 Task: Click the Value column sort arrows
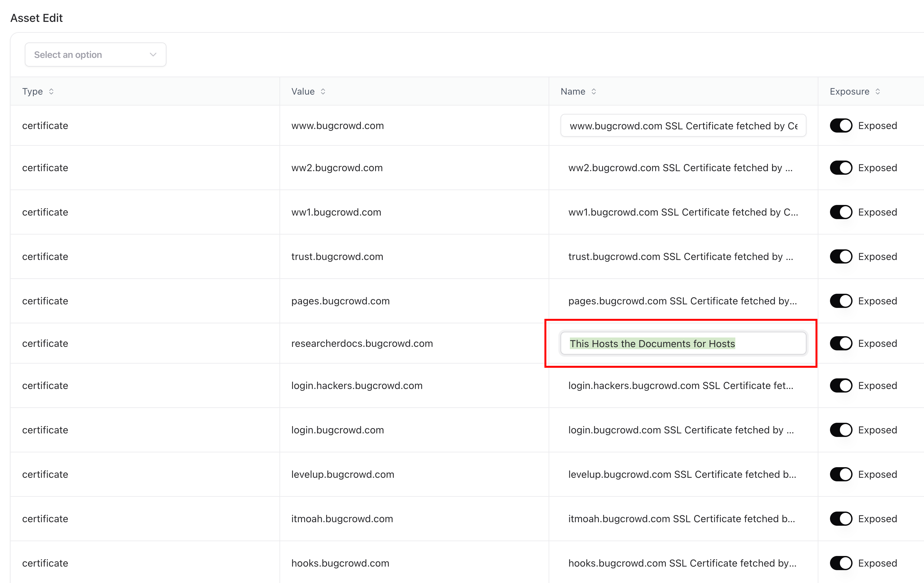(323, 91)
